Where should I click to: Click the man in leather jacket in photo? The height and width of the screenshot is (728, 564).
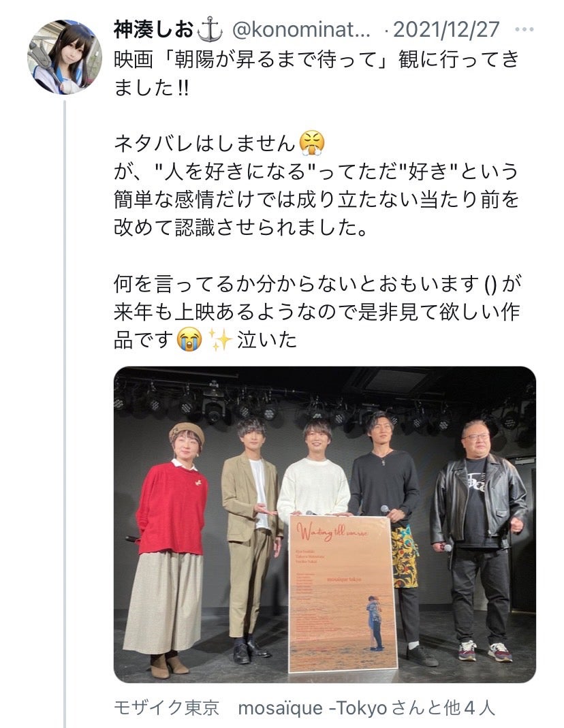(x=478, y=539)
